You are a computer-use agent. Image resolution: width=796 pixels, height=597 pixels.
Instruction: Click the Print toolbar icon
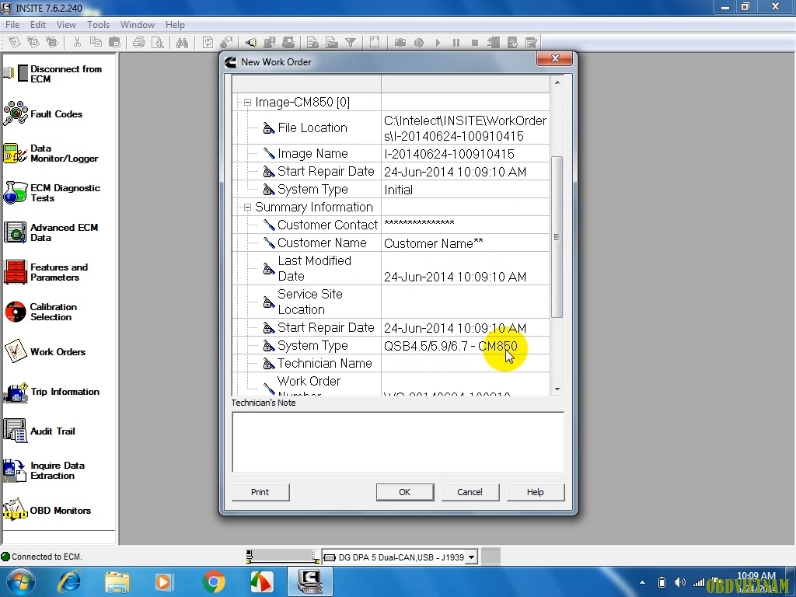click(x=139, y=43)
